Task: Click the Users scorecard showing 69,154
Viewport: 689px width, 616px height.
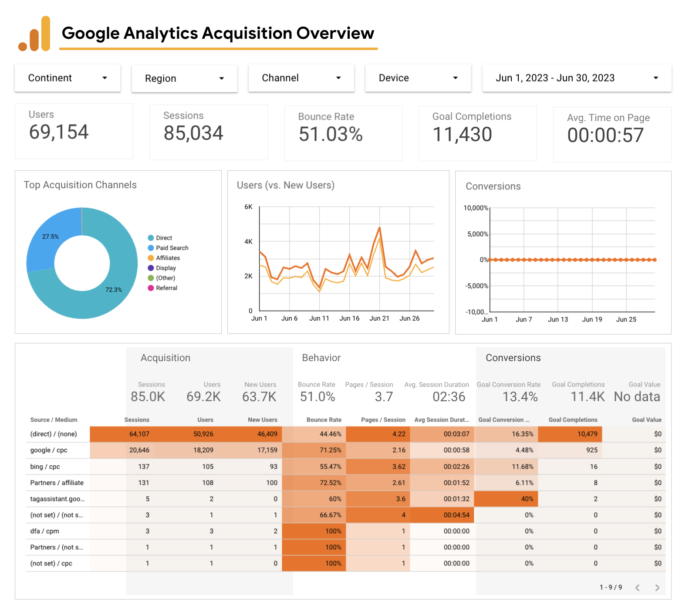Action: tap(74, 131)
